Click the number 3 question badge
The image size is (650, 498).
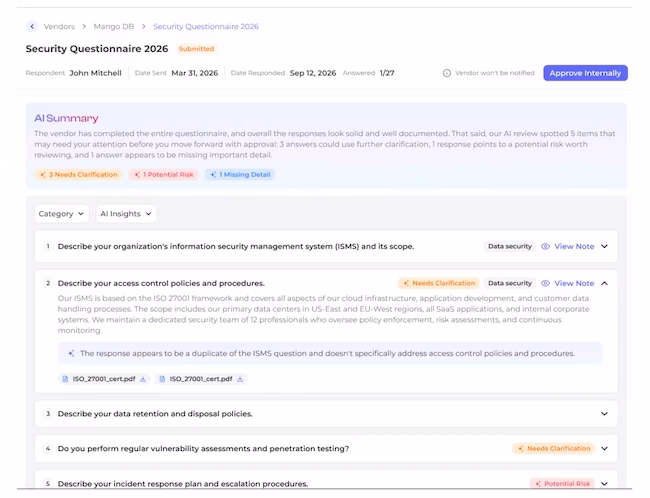48,414
